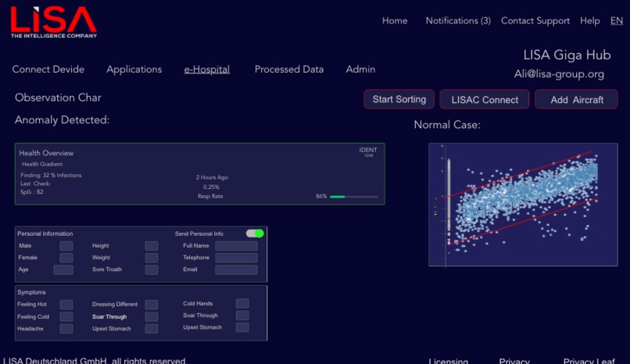630x364 pixels.
Task: Open the Licensing footer link
Action: click(448, 361)
